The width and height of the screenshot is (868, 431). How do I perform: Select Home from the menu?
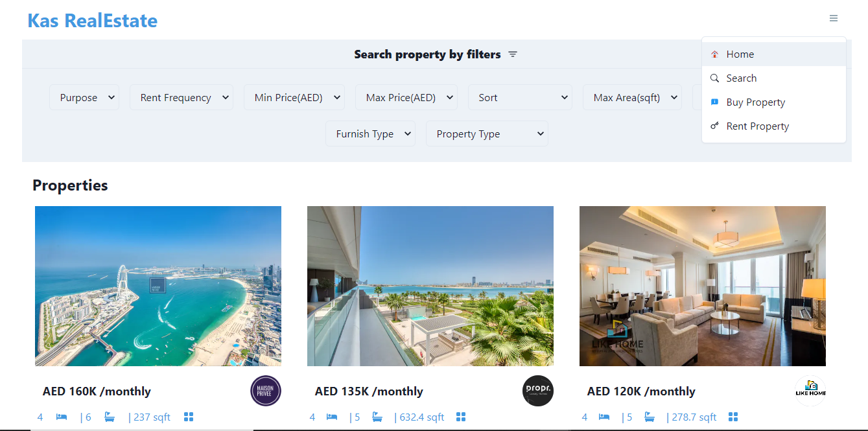(740, 54)
